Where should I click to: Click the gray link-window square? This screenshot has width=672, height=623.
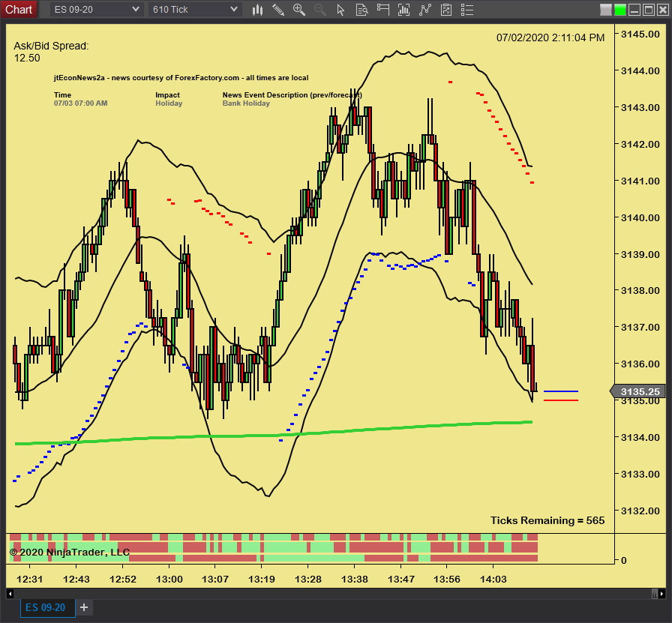[605, 10]
